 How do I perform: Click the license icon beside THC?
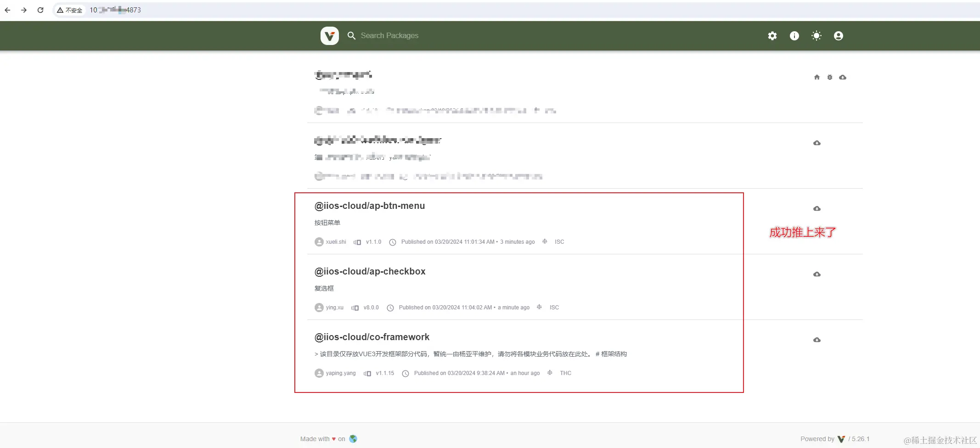point(550,373)
